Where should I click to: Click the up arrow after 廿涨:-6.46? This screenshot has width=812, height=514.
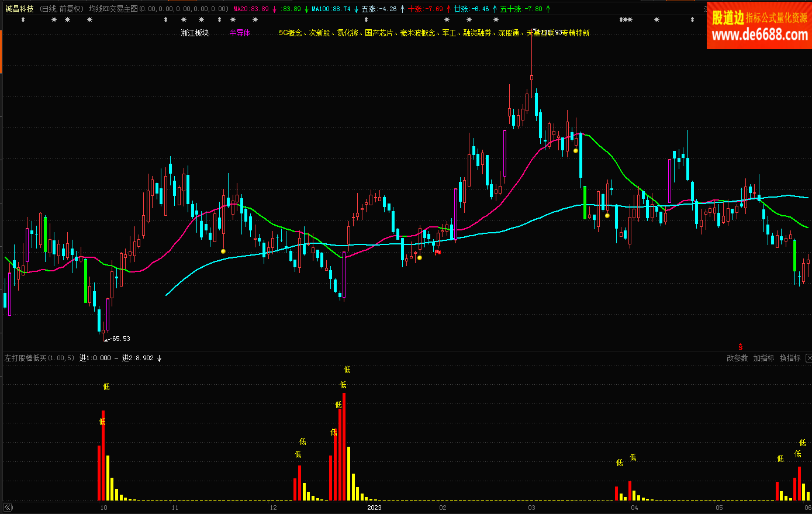(x=495, y=9)
